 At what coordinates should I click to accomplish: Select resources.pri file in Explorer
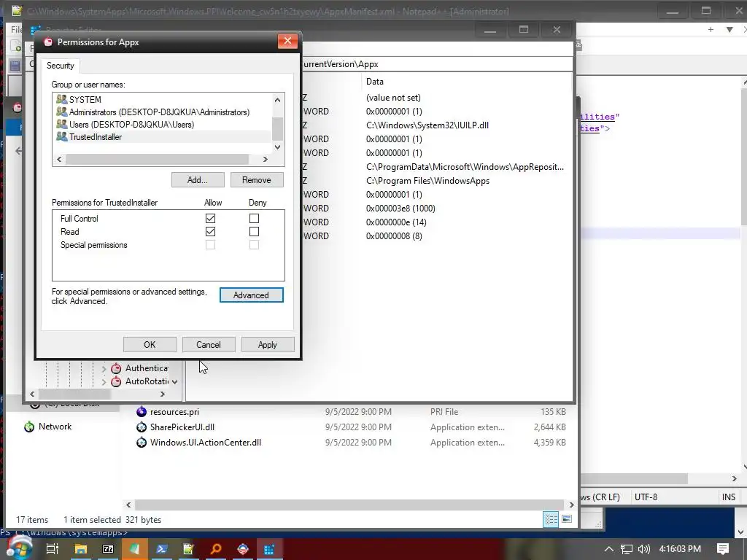coord(174,412)
